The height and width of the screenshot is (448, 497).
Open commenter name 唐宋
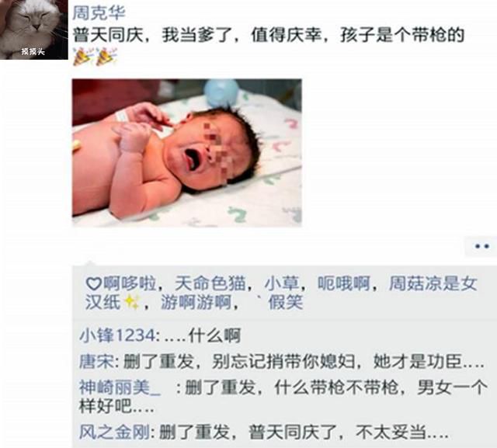coord(96,361)
